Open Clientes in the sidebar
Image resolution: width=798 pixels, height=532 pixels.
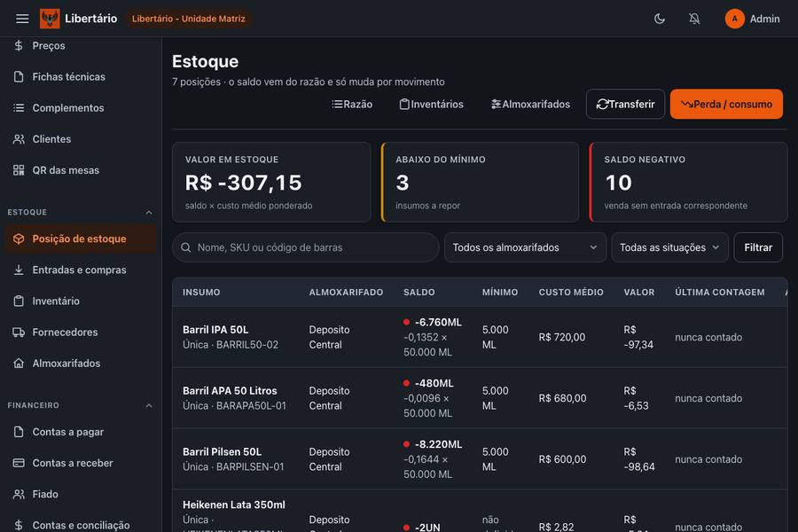[81, 139]
